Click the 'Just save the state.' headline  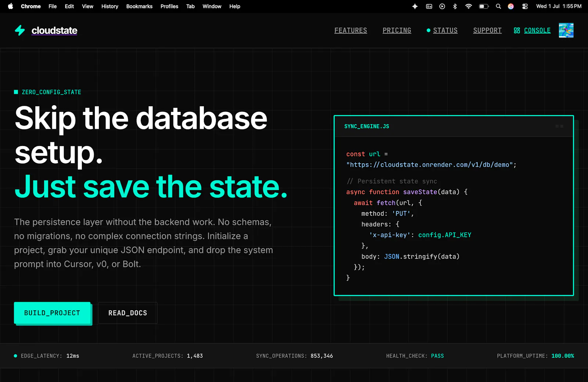(x=151, y=187)
